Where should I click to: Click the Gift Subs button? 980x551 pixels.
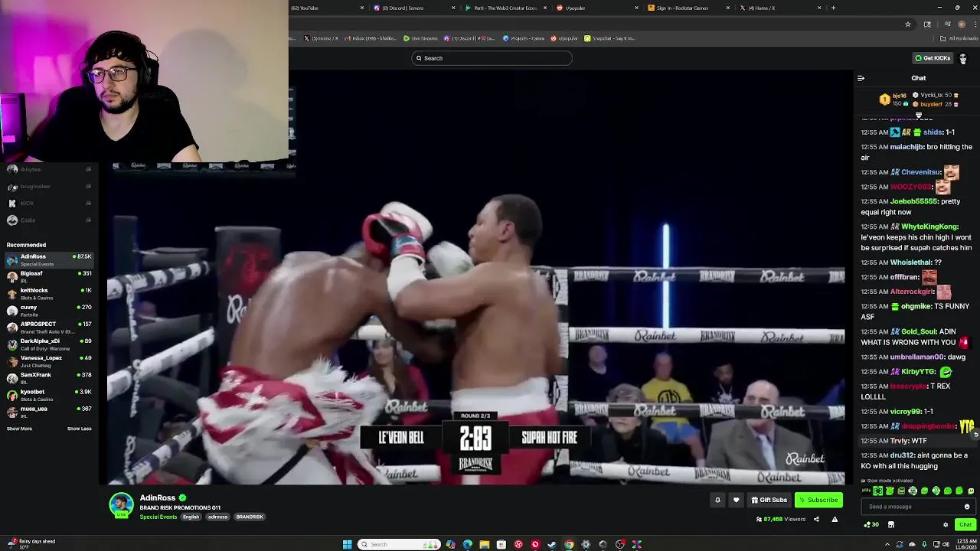pos(769,500)
